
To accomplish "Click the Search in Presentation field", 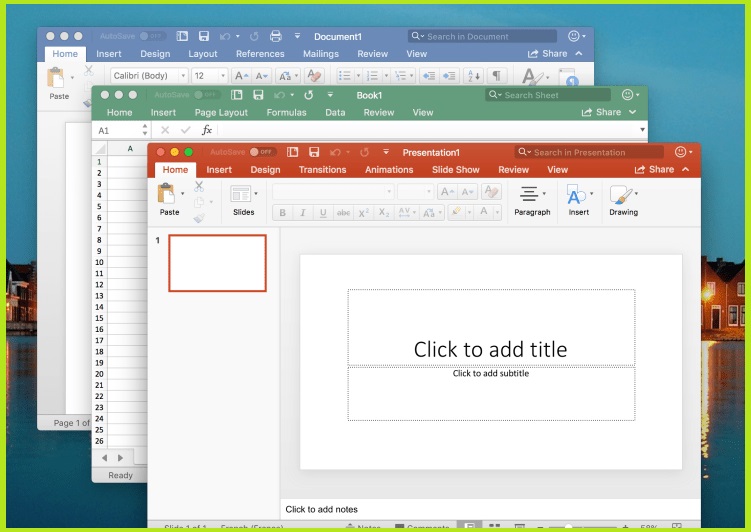I will [x=589, y=152].
